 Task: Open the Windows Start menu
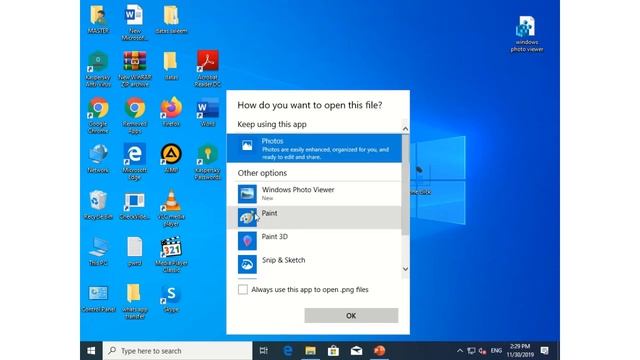coord(91,351)
